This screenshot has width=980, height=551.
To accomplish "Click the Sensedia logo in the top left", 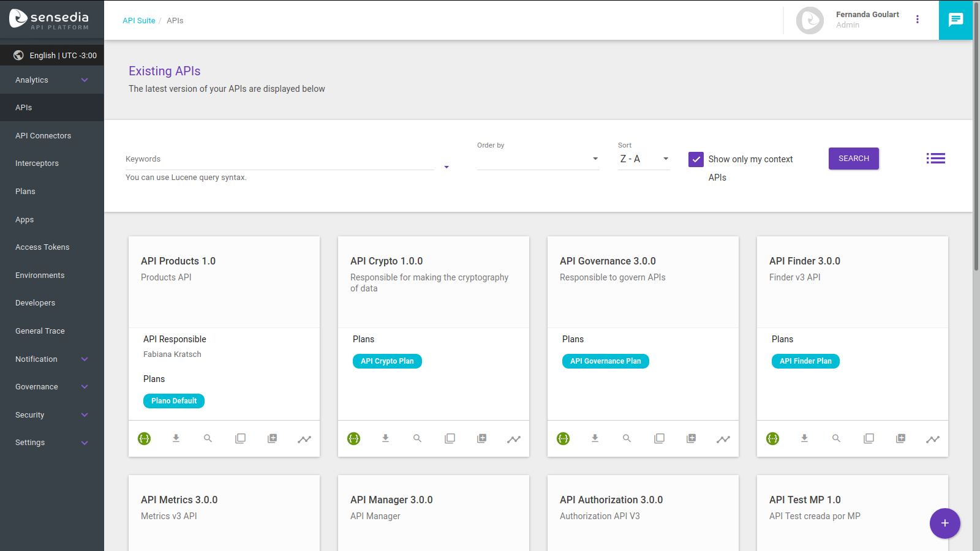I will point(52,19).
